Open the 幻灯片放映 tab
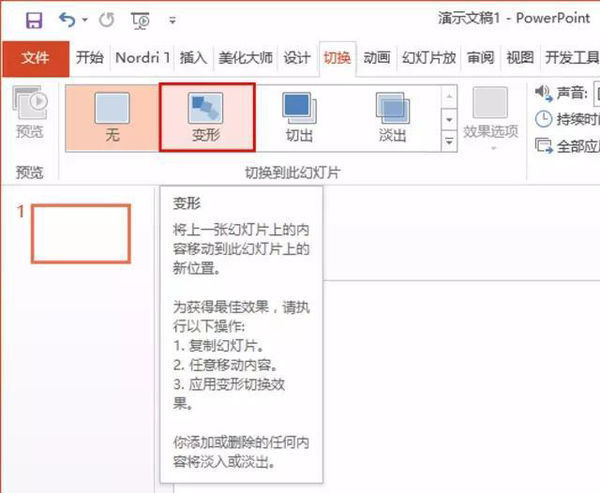This screenshot has height=493, width=600. [x=429, y=58]
